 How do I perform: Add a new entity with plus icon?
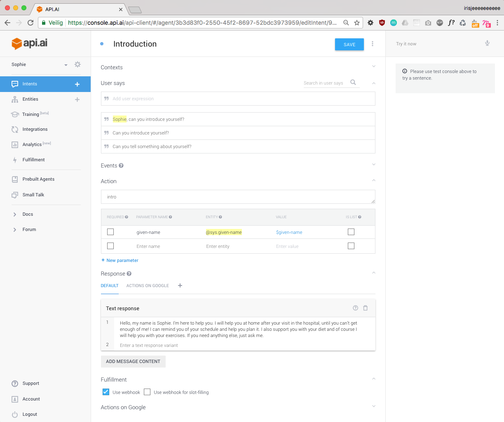point(77,99)
